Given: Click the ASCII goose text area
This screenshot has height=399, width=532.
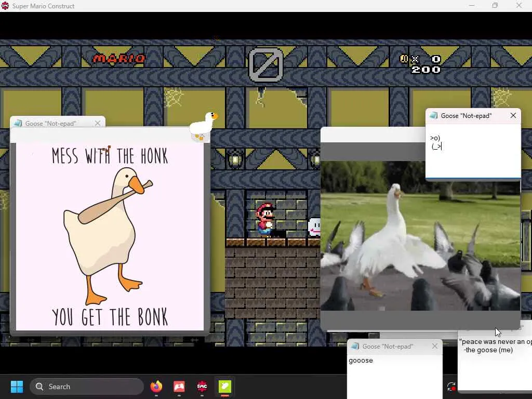Looking at the screenshot, I should pyautogui.click(x=473, y=150).
